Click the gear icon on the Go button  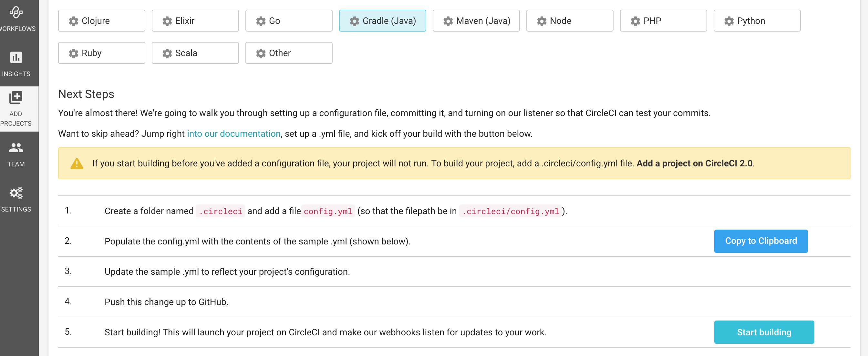261,21
